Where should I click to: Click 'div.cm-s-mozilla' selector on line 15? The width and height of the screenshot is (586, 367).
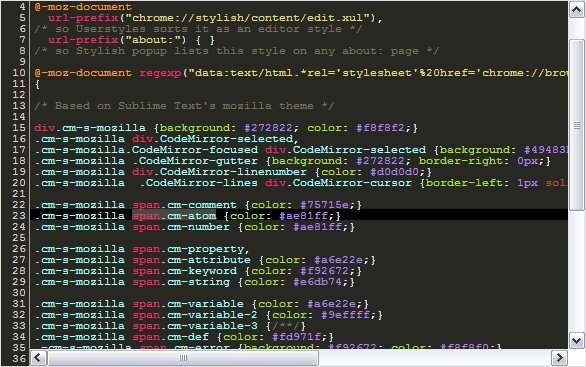coord(90,127)
